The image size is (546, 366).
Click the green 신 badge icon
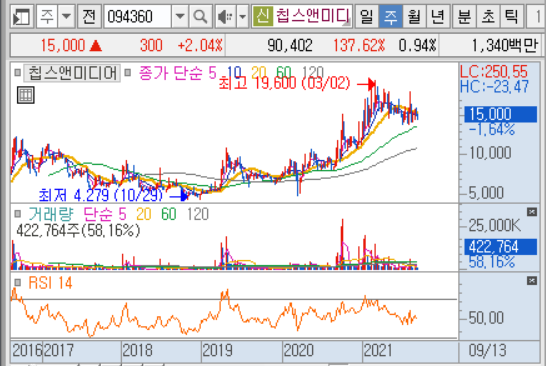pyautogui.click(x=263, y=16)
